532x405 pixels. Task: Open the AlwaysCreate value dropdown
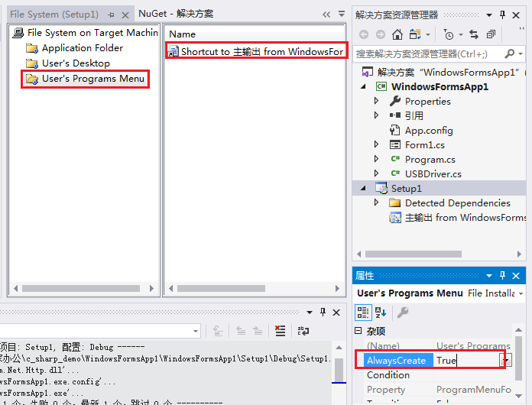[505, 360]
